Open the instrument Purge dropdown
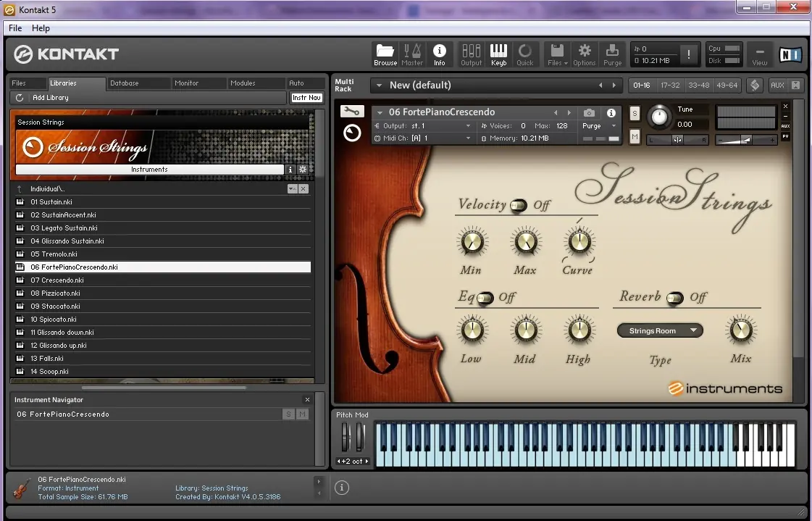 [614, 126]
